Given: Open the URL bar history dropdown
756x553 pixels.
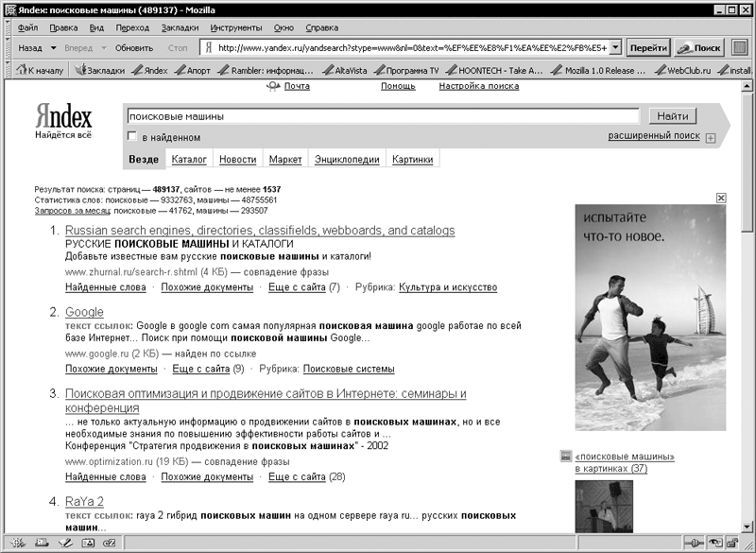Looking at the screenshot, I should 615,47.
